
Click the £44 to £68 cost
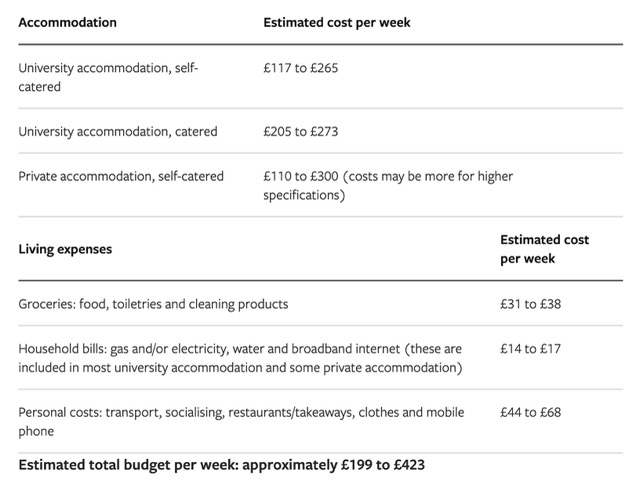[531, 412]
